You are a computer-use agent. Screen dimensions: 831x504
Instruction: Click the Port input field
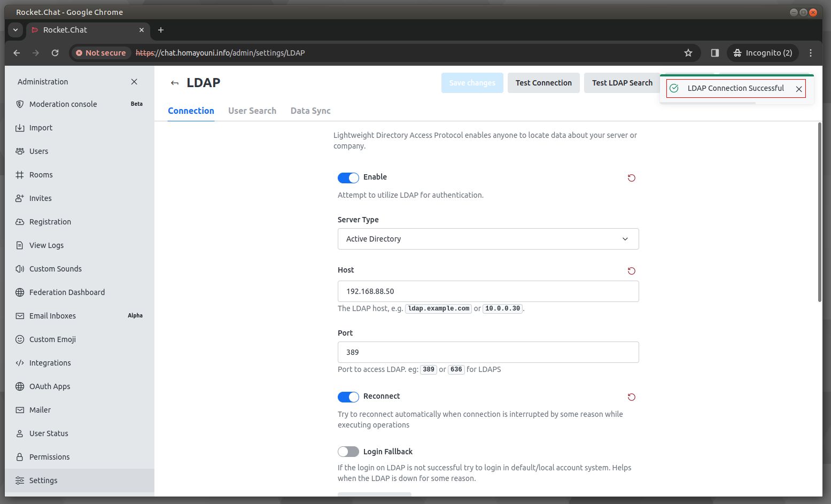pos(488,352)
